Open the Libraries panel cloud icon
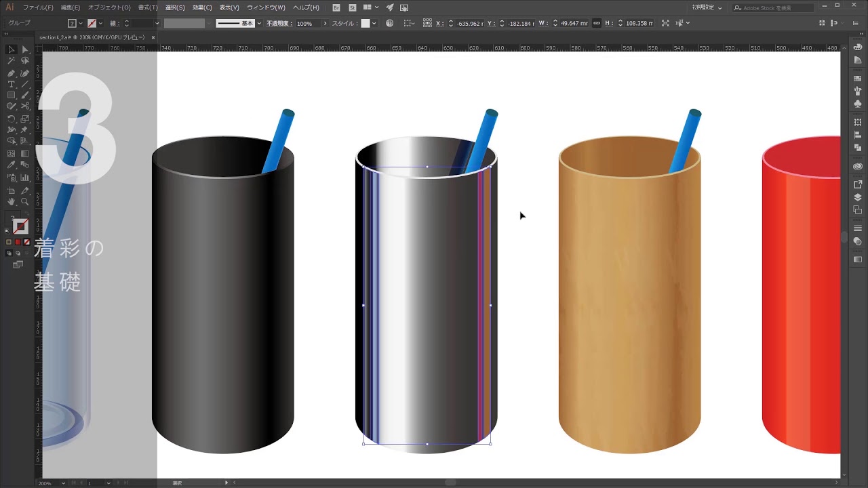 click(x=858, y=166)
